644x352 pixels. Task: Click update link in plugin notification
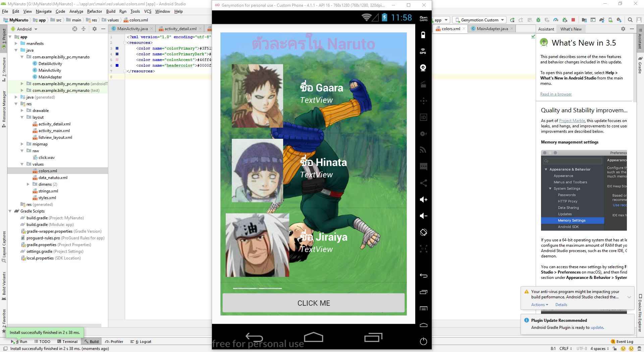tap(597, 328)
